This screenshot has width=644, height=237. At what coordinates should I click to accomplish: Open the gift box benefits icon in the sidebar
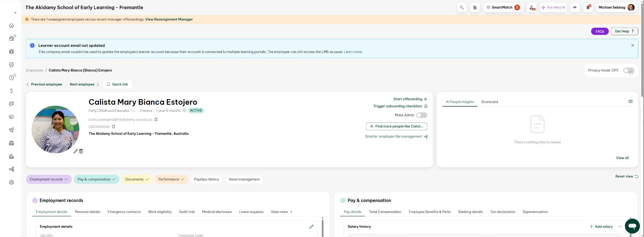pyautogui.click(x=11, y=143)
